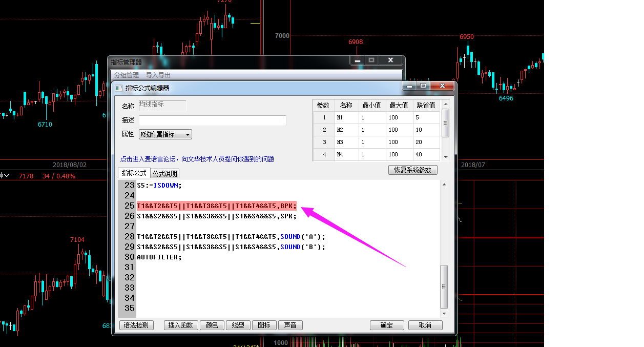
Task: Click the 描述 text input field
Action: (x=212, y=120)
